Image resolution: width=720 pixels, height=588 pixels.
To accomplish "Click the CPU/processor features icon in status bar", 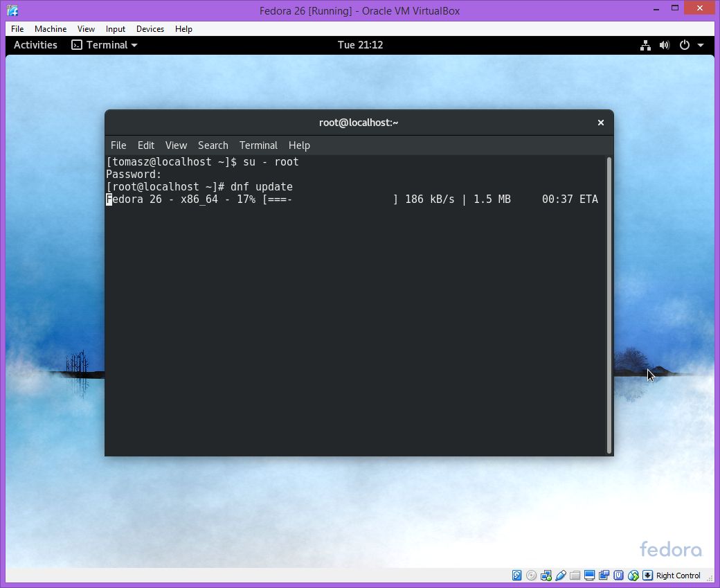I will coord(618,575).
